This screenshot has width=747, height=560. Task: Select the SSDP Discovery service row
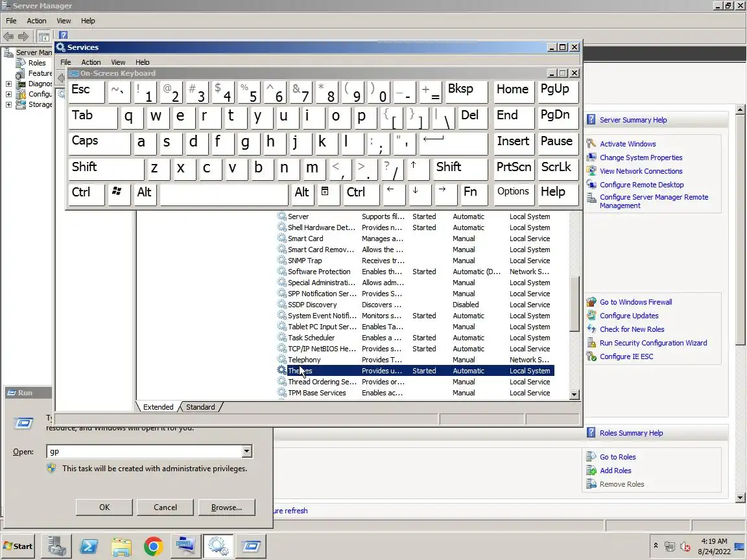(416, 305)
